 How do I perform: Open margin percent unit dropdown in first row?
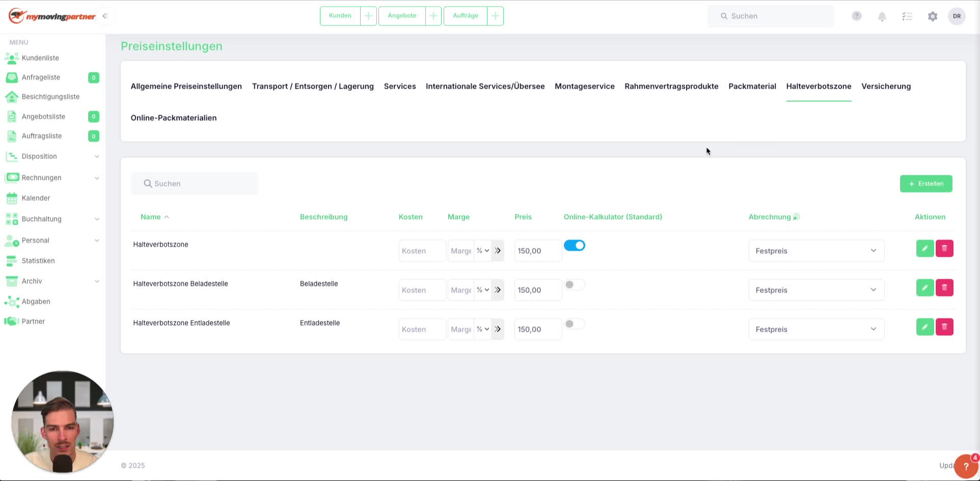482,251
